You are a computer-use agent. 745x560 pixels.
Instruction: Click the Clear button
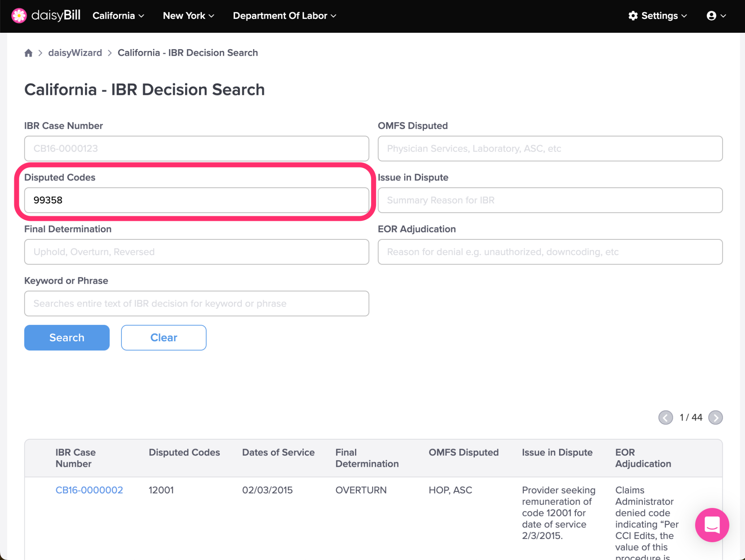pyautogui.click(x=164, y=337)
